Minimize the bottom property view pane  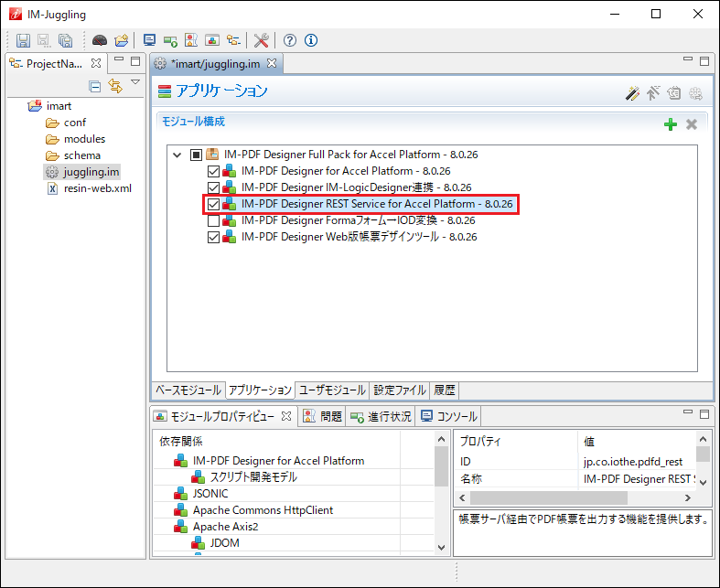pos(687,412)
